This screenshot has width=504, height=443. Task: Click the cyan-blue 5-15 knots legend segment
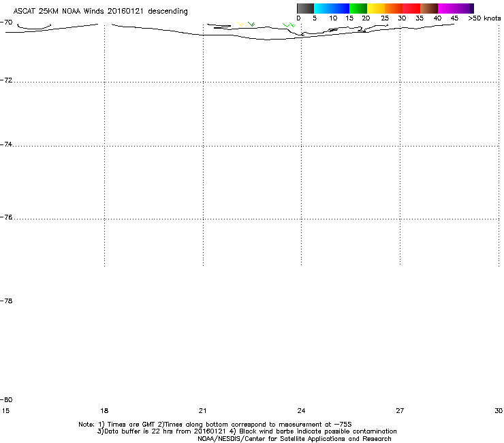332,8
